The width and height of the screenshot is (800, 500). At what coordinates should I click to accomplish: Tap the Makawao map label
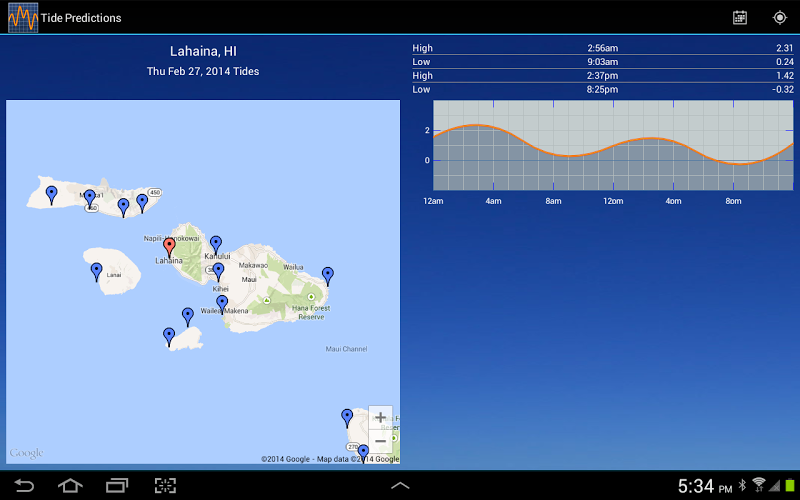[254, 265]
